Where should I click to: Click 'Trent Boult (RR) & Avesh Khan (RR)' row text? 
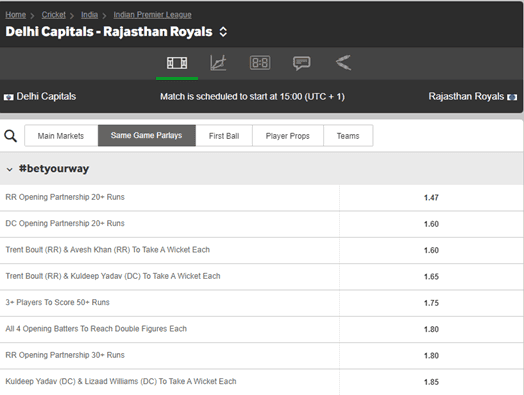click(x=108, y=250)
